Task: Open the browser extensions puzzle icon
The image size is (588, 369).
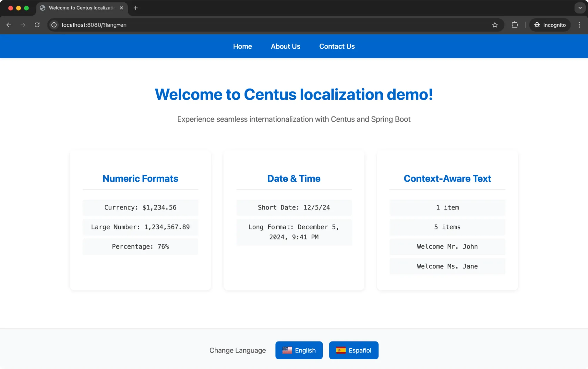Action: (x=514, y=25)
